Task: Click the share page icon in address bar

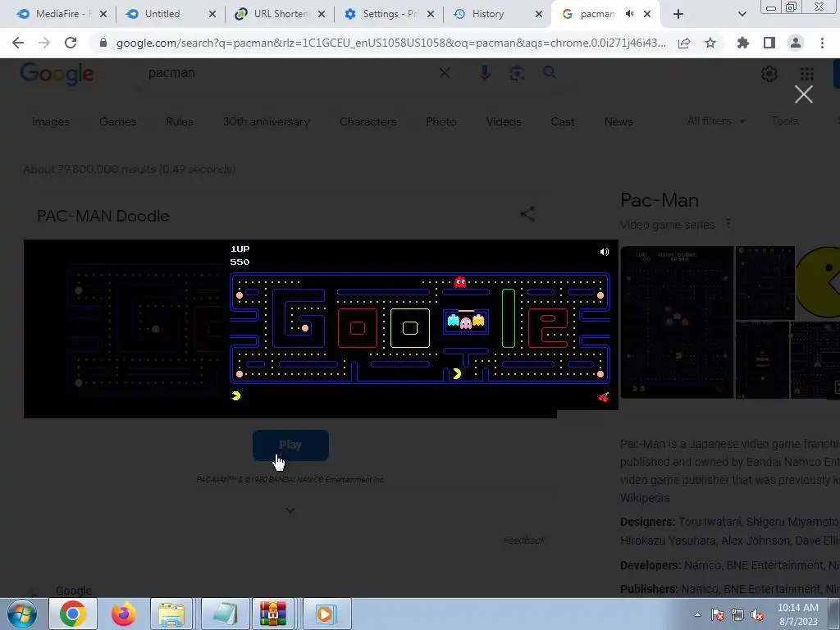Action: (x=684, y=43)
